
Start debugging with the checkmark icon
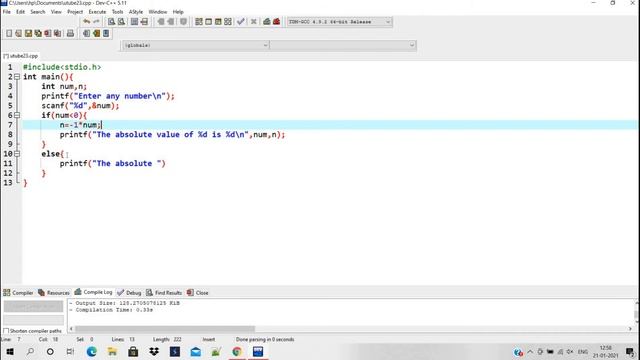coord(240,22)
